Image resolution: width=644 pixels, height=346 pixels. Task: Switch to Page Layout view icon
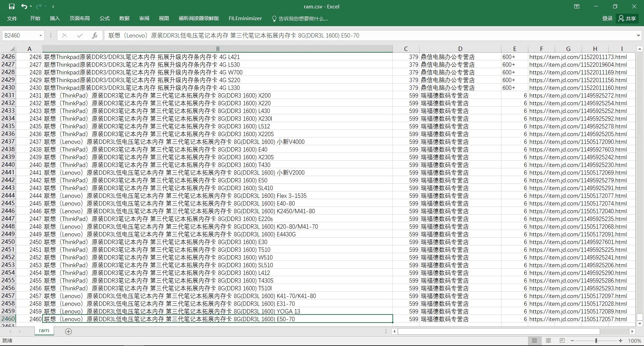tap(548, 341)
